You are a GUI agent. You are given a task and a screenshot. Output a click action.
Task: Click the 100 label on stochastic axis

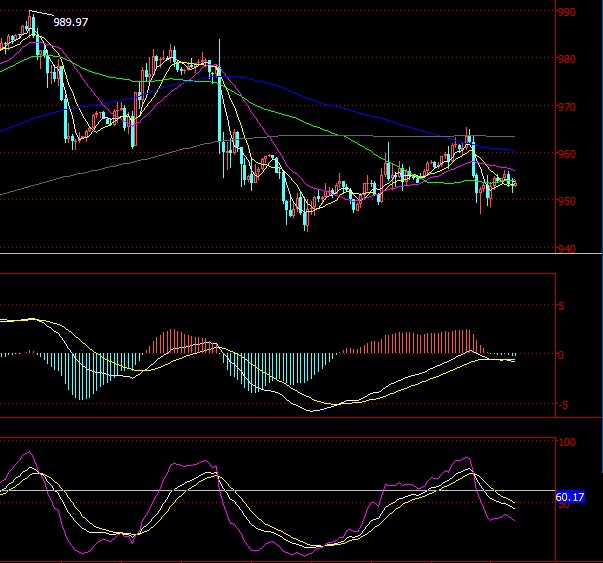567,442
